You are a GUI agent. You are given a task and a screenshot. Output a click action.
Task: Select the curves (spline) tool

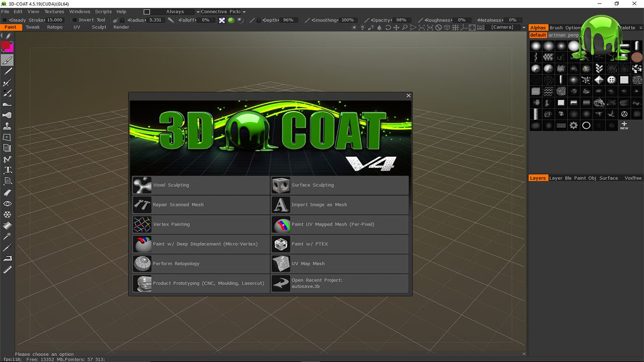coord(7,159)
